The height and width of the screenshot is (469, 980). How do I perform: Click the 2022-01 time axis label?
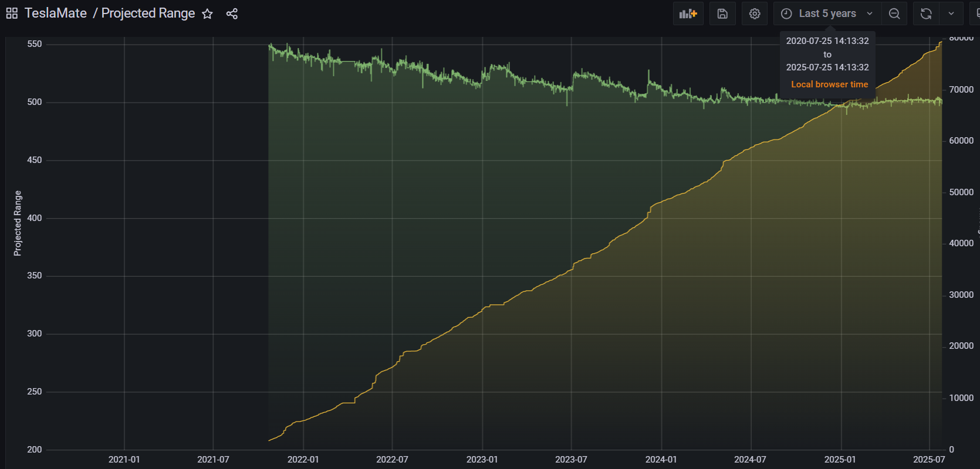pyautogui.click(x=303, y=460)
